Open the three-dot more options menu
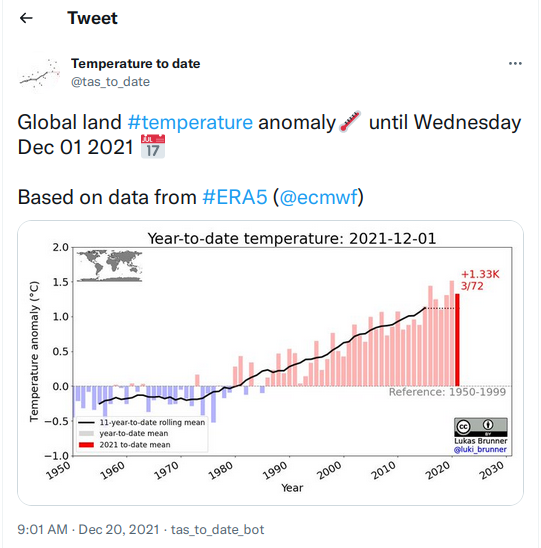 [515, 64]
